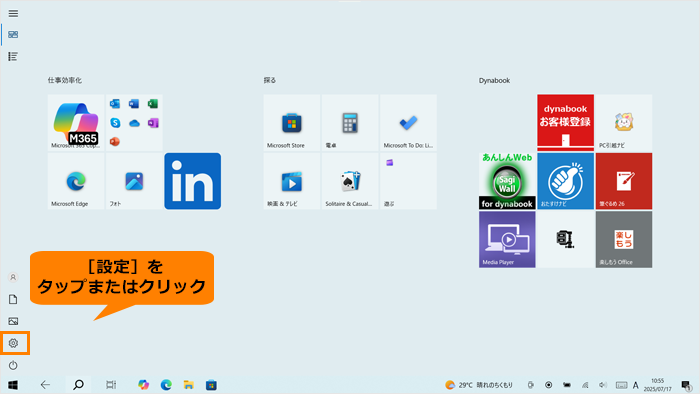700x394 pixels.
Task: Open the Pictures folder sidebar icon
Action: [13, 321]
